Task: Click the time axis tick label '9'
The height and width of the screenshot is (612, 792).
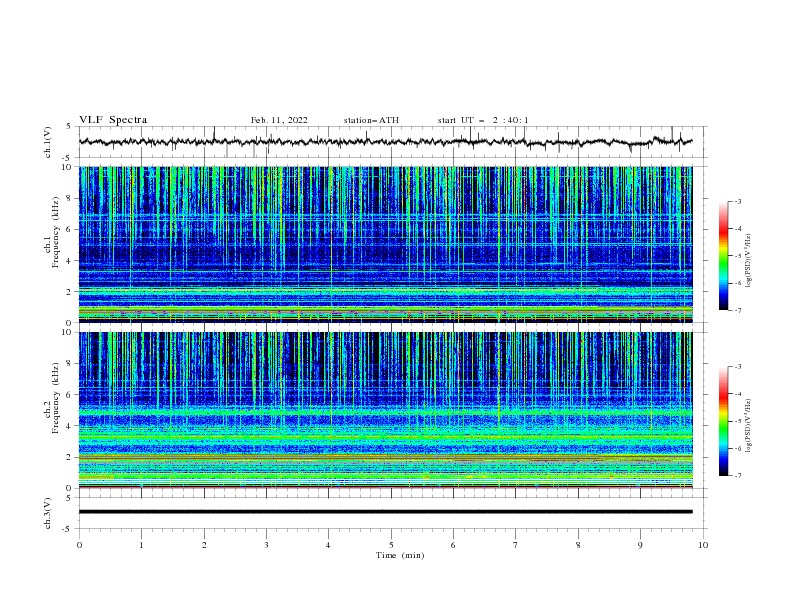Action: [x=640, y=545]
